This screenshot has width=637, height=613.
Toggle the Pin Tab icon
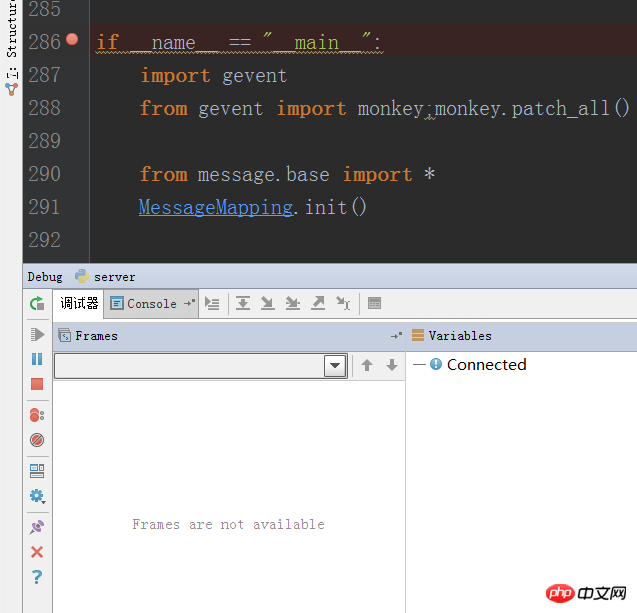[x=37, y=526]
